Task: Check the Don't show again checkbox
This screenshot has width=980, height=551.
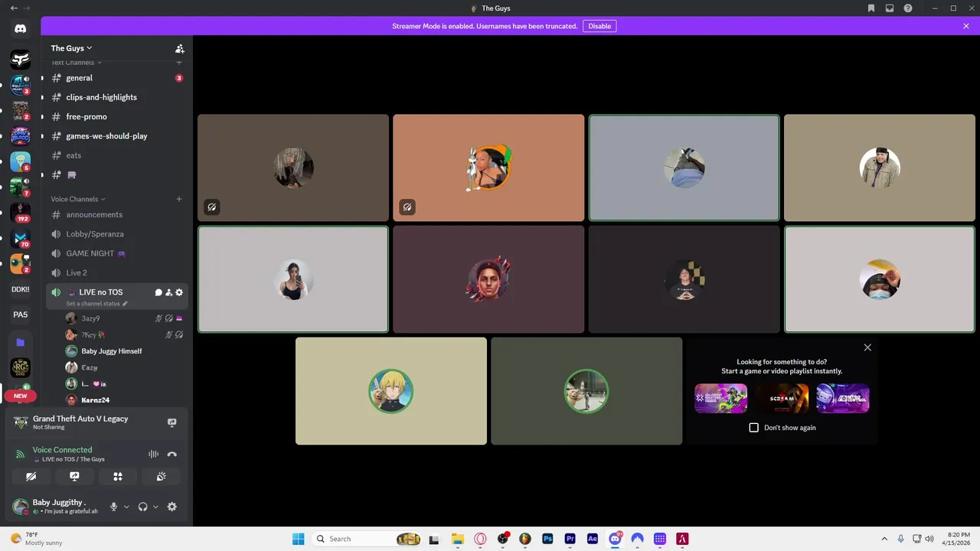Action: pos(754,428)
